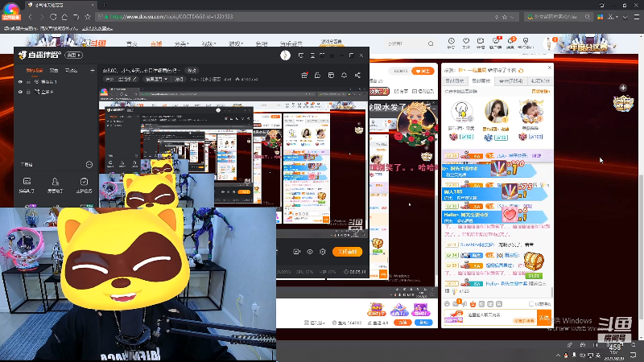
Task: Open the layout panel icon in app toolbar
Action: pyautogui.click(x=331, y=75)
